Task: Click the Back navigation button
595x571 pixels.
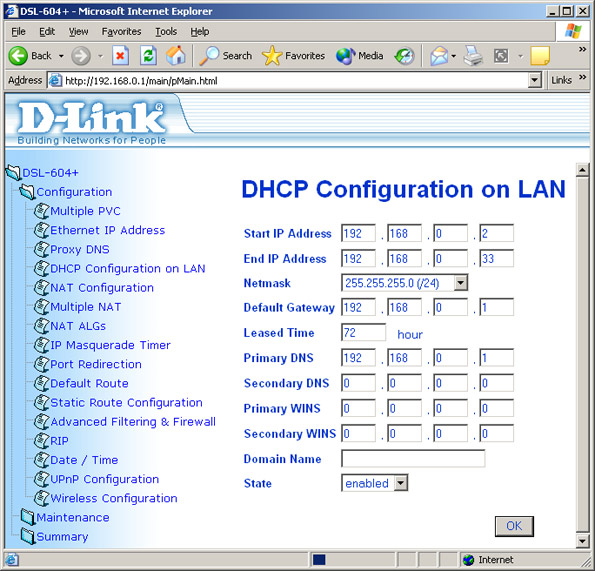Action: pyautogui.click(x=30, y=56)
